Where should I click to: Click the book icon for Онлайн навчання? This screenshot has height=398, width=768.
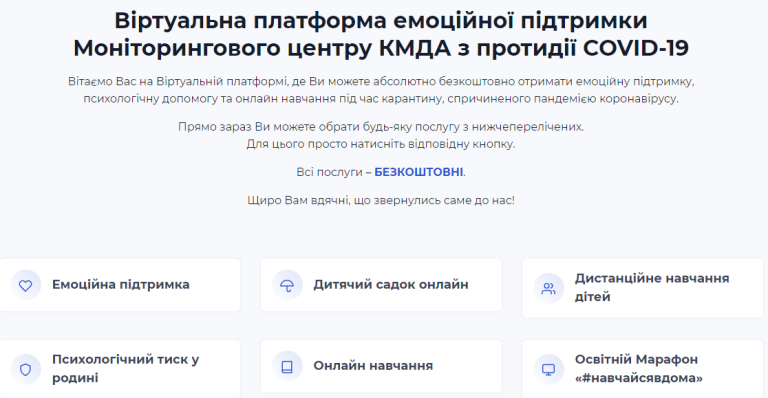point(287,366)
